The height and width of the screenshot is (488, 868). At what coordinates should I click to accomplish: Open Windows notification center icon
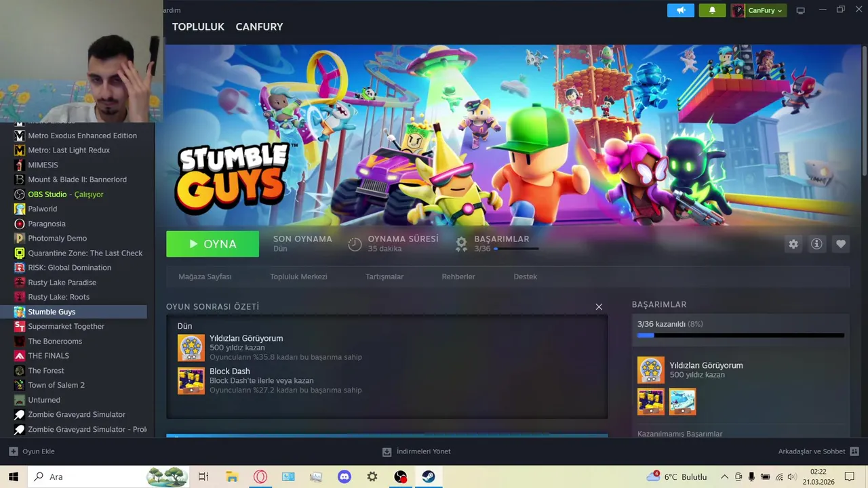click(849, 476)
